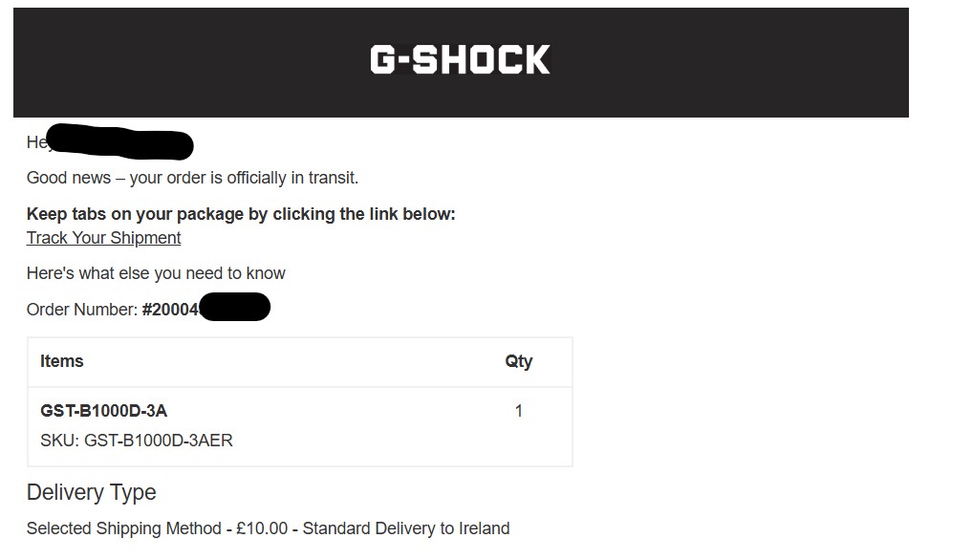Screen dimensions: 972x560
Task: Click the quantity value 1
Action: tap(519, 411)
